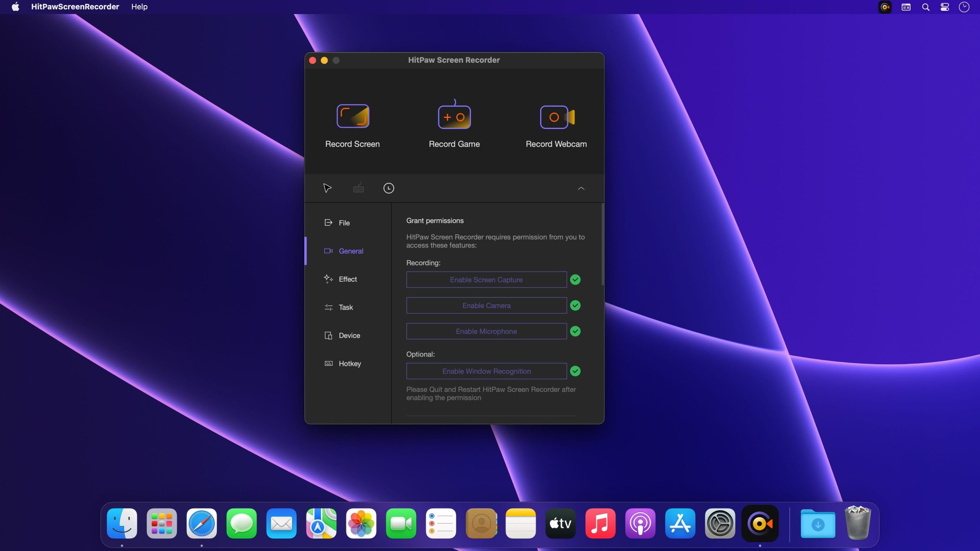
Task: Collapse the recording options panel
Action: 581,188
